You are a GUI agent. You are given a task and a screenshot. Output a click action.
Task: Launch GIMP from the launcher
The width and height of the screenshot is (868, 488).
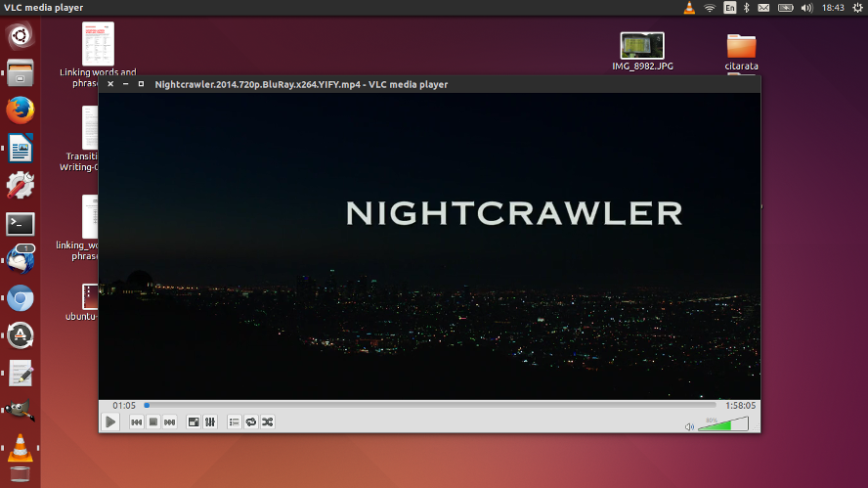[x=20, y=411]
